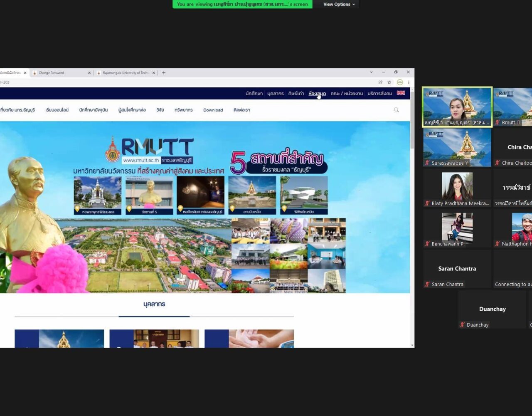Click the www.rmutt.ac.th label in banner

141,161
